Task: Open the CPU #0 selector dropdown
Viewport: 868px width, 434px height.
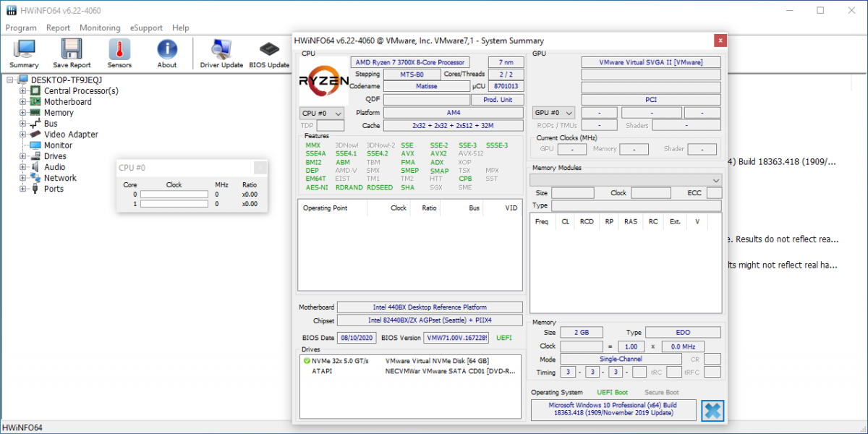Action: [x=321, y=114]
